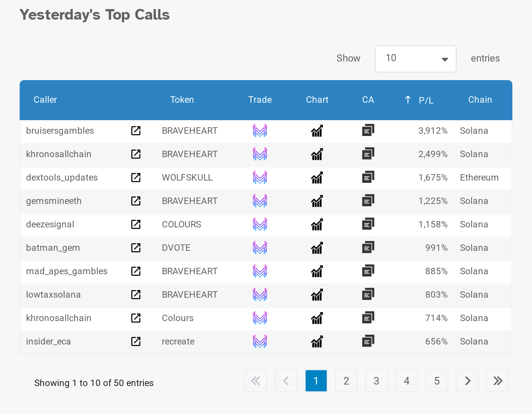Go to page 2 of results
Image resolution: width=532 pixels, height=414 pixels.
346,381
